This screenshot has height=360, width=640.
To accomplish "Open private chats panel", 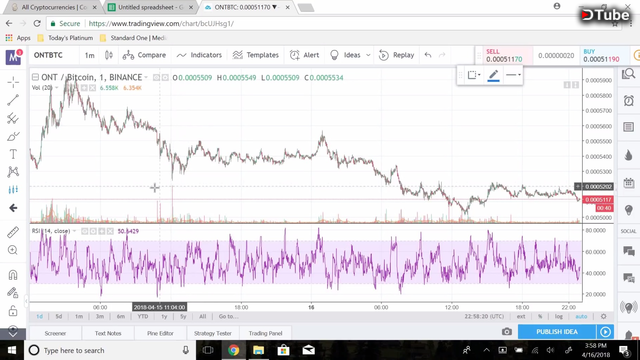I will [x=629, y=278].
